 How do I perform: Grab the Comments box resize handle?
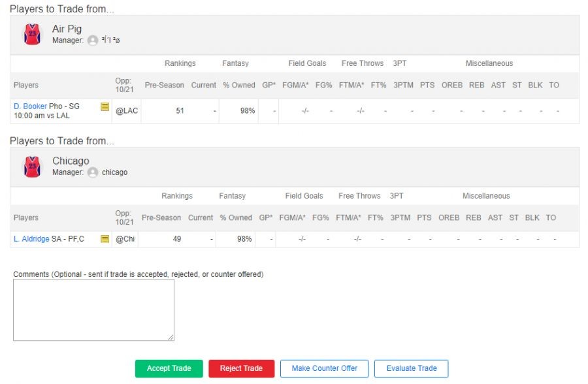(171, 338)
